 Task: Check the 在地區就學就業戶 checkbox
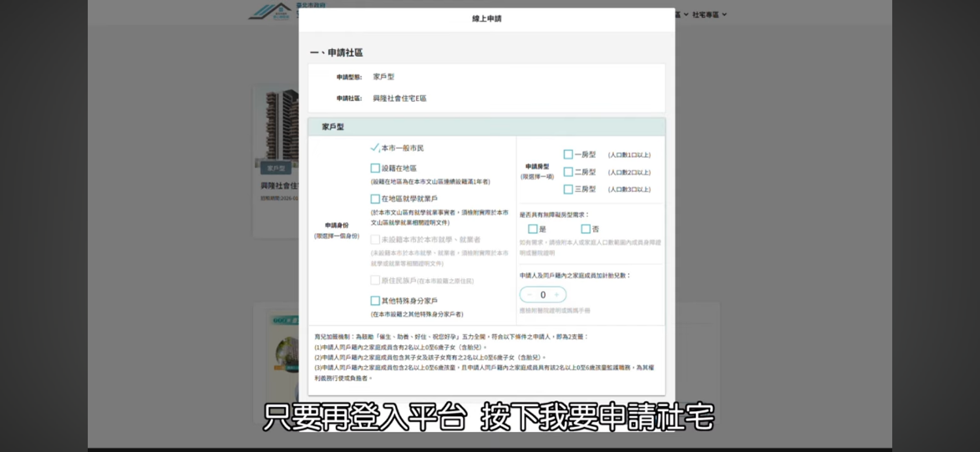click(x=375, y=199)
